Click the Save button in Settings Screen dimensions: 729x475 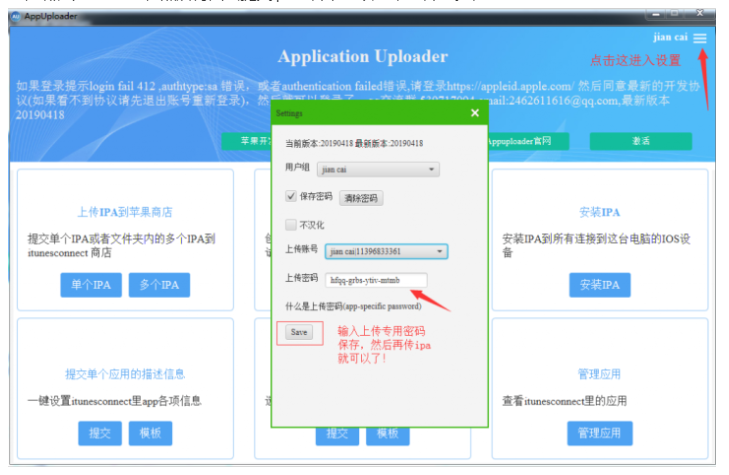point(299,332)
